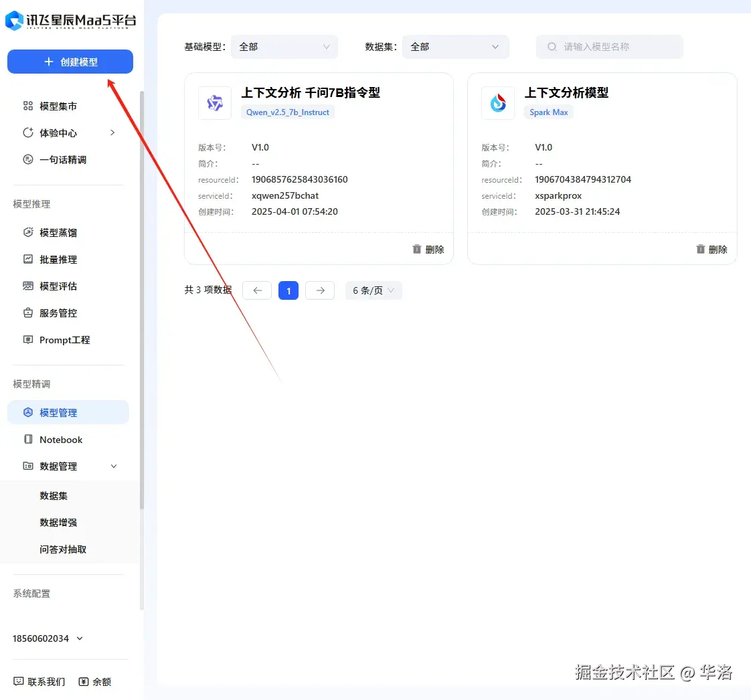This screenshot has height=700, width=751.
Task: Click the search magnifier icon
Action: (552, 47)
